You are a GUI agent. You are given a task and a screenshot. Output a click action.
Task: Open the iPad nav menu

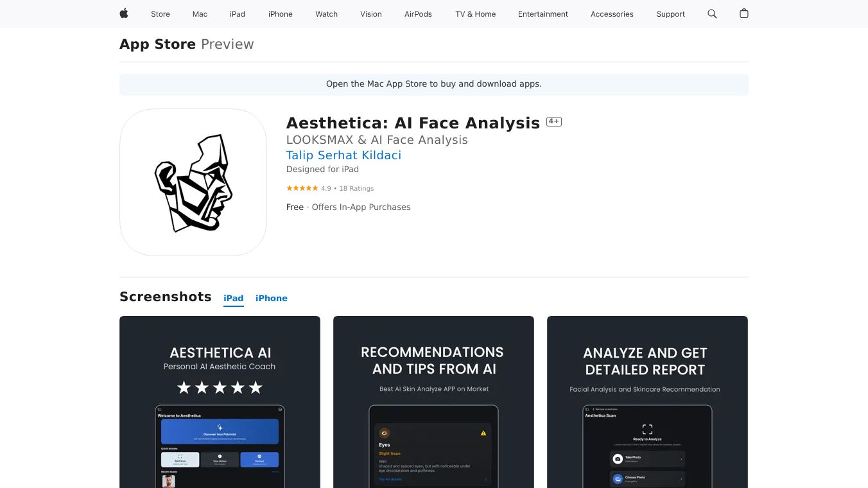[238, 14]
